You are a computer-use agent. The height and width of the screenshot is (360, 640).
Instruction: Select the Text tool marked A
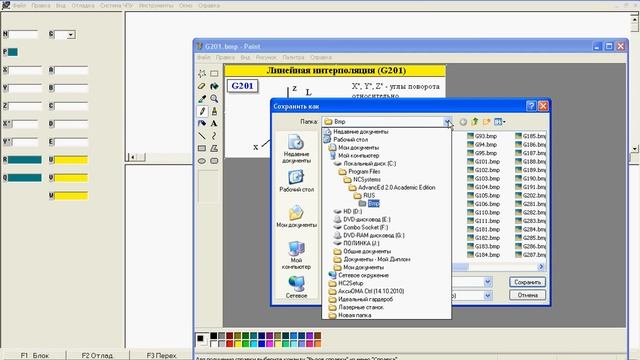[x=214, y=123]
